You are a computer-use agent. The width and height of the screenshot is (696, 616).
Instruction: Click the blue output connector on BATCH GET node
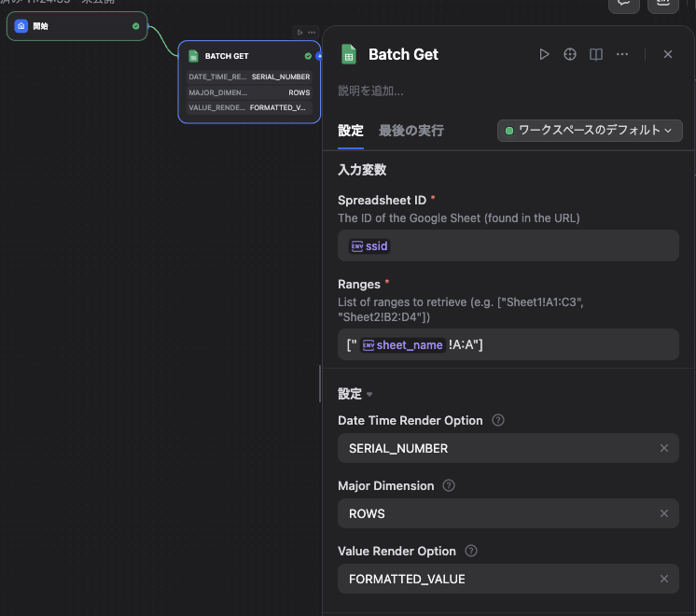[319, 56]
